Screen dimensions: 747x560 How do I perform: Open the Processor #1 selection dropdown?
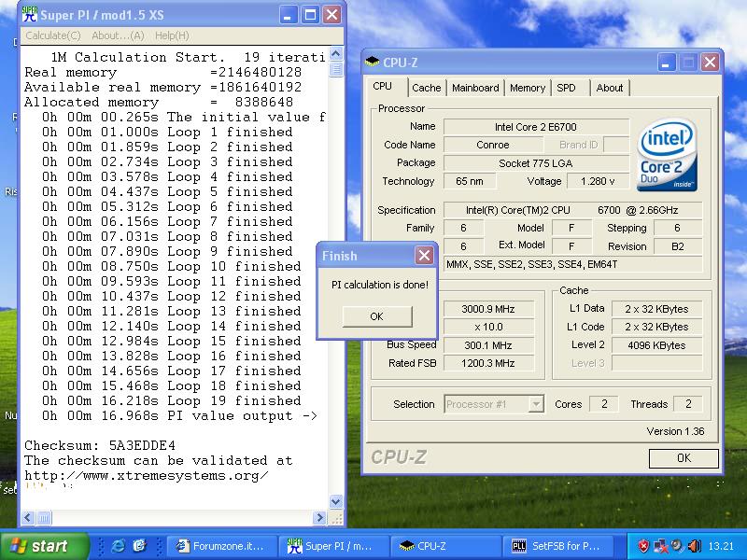coord(536,404)
